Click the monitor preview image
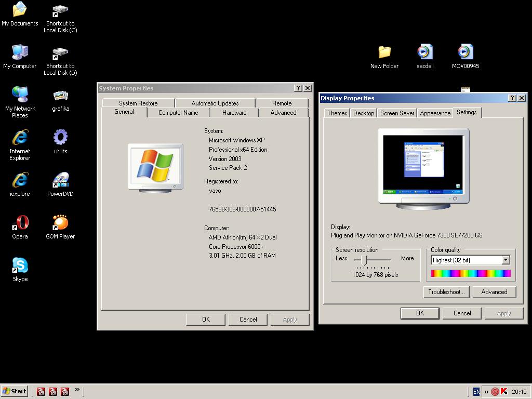This screenshot has width=532, height=399. pos(423,169)
